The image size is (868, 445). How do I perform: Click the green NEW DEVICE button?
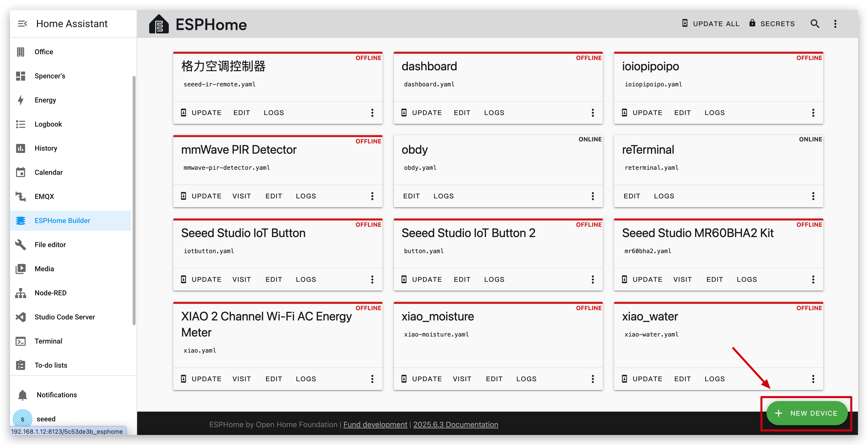807,413
